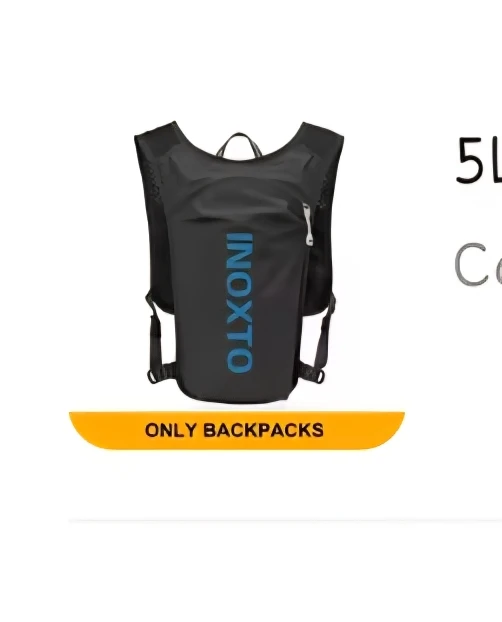Click the letter X in INOXTO logo
502x622 pixels.
click(239, 313)
